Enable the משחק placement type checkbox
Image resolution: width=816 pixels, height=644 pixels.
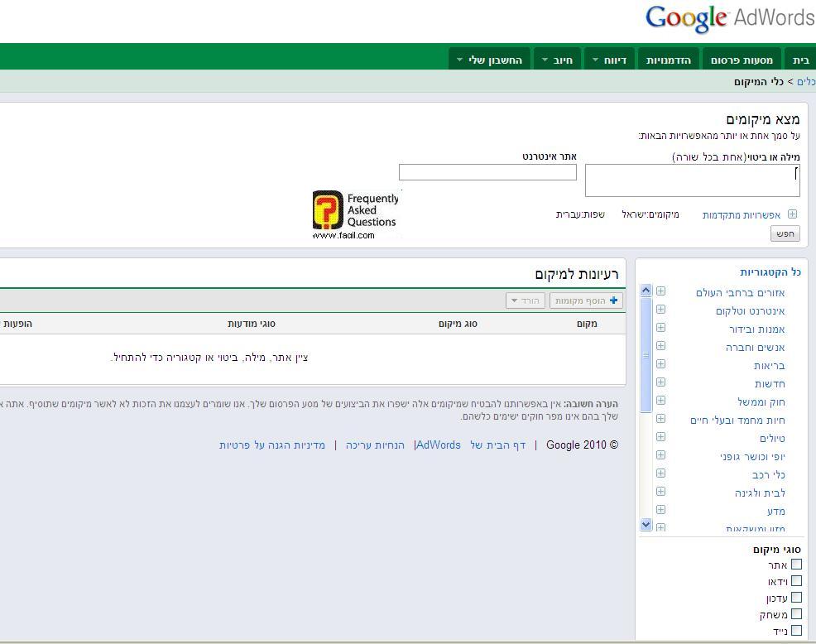(x=796, y=614)
